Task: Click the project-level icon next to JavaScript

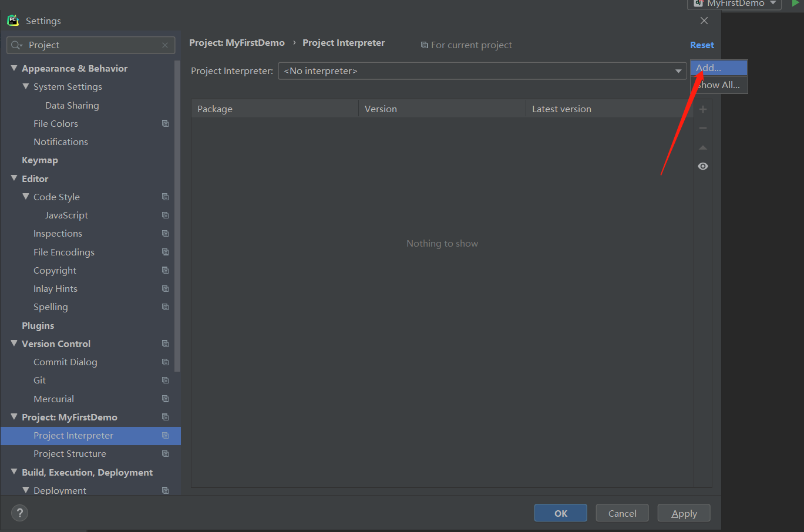Action: tap(165, 215)
